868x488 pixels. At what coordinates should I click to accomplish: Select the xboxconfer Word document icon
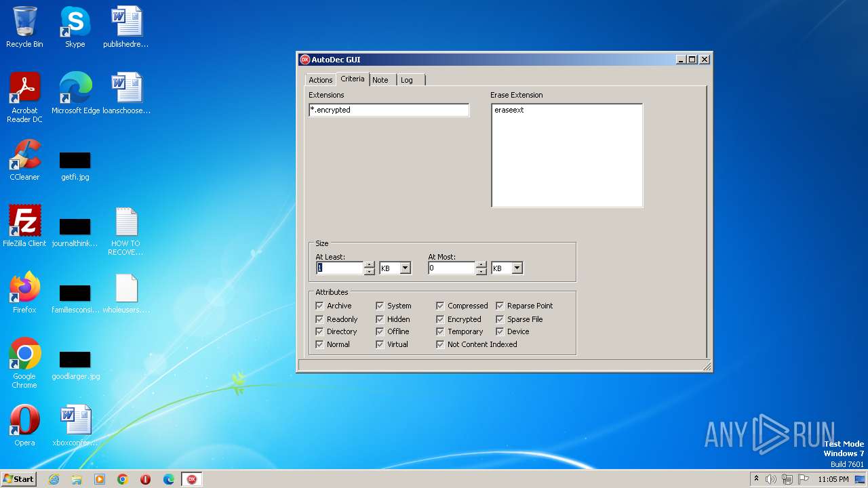75,426
